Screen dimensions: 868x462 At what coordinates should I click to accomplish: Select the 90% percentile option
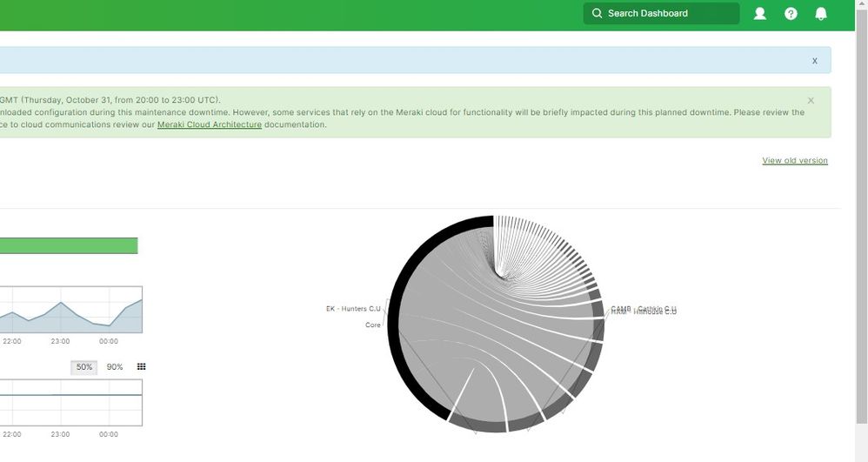coord(115,367)
